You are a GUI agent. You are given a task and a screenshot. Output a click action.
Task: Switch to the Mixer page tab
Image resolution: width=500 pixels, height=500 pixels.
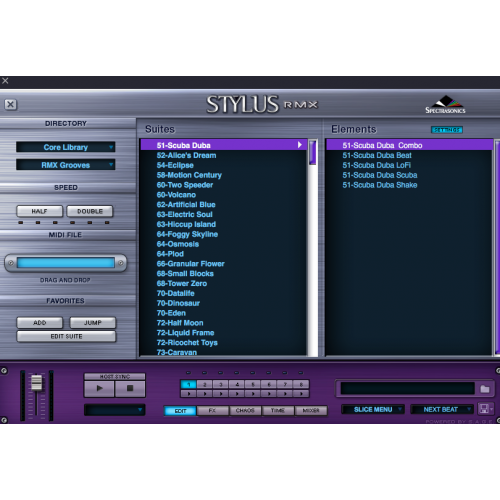point(311,411)
